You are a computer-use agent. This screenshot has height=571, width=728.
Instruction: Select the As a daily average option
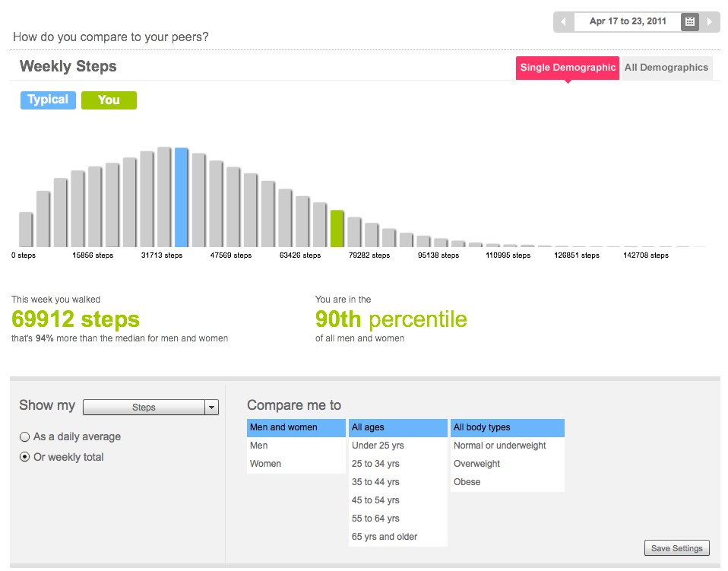click(70, 436)
